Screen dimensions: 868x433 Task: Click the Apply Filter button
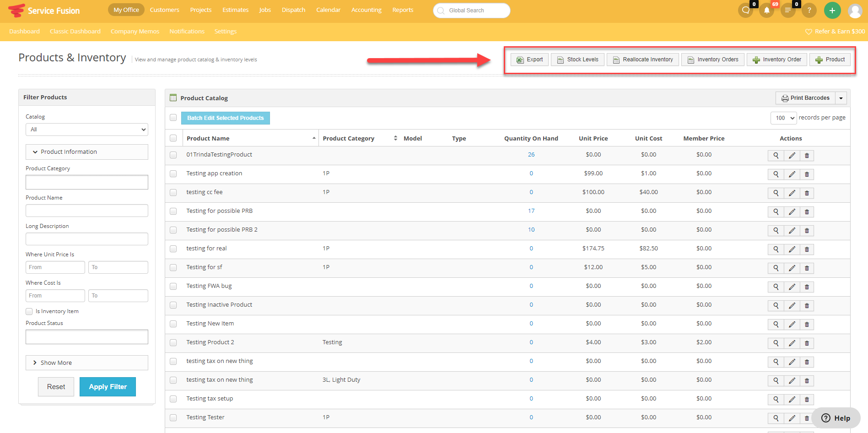(x=108, y=387)
